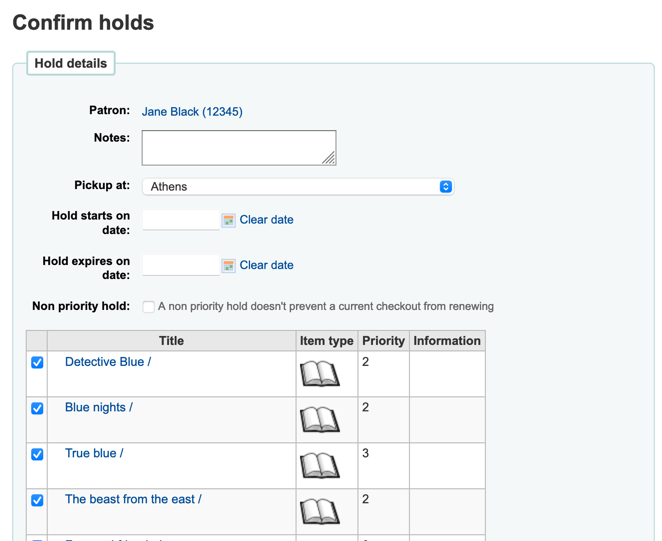Open The beast from the east title
The image size is (662, 541).
(132, 499)
